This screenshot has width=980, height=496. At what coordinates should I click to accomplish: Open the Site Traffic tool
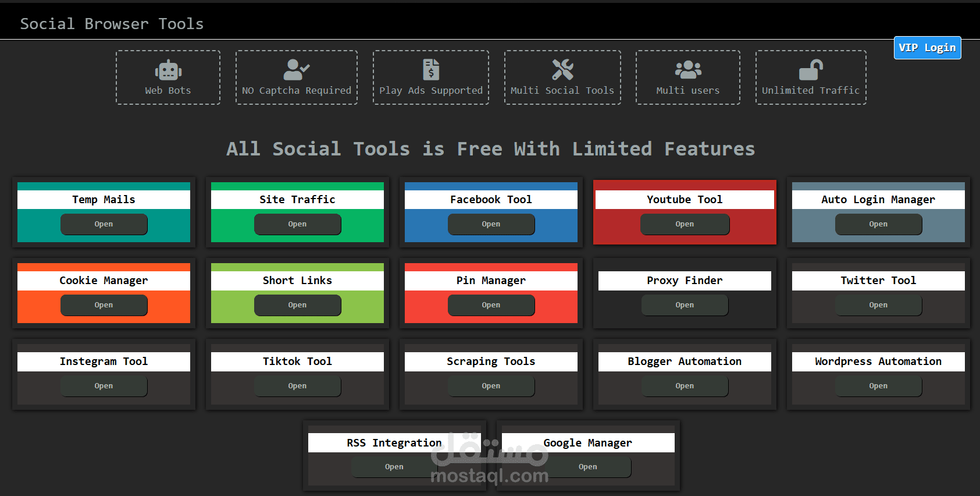tap(297, 224)
